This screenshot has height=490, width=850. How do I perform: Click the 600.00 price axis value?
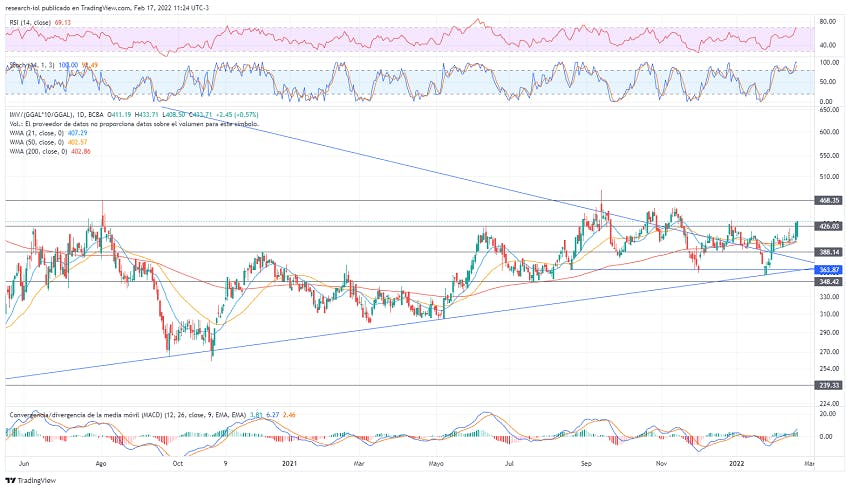tap(829, 132)
